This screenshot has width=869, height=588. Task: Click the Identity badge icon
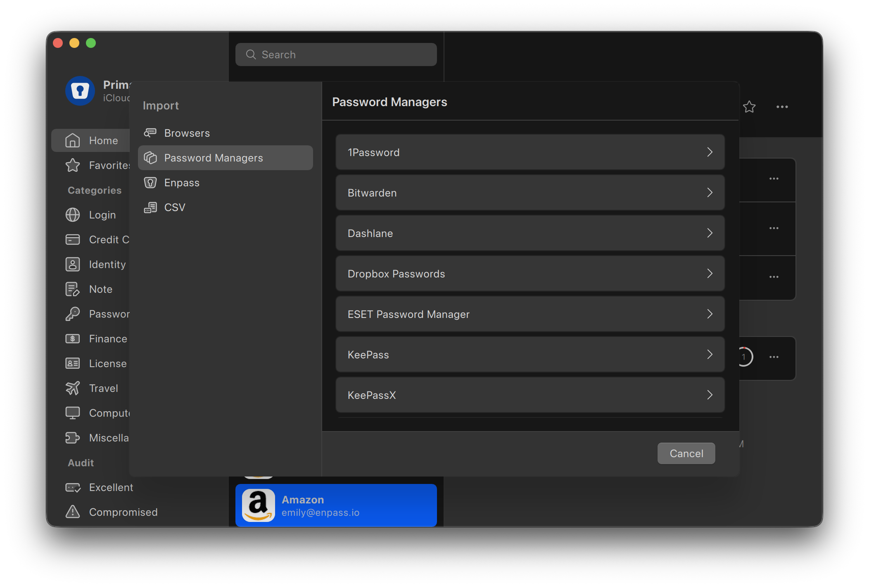click(73, 264)
